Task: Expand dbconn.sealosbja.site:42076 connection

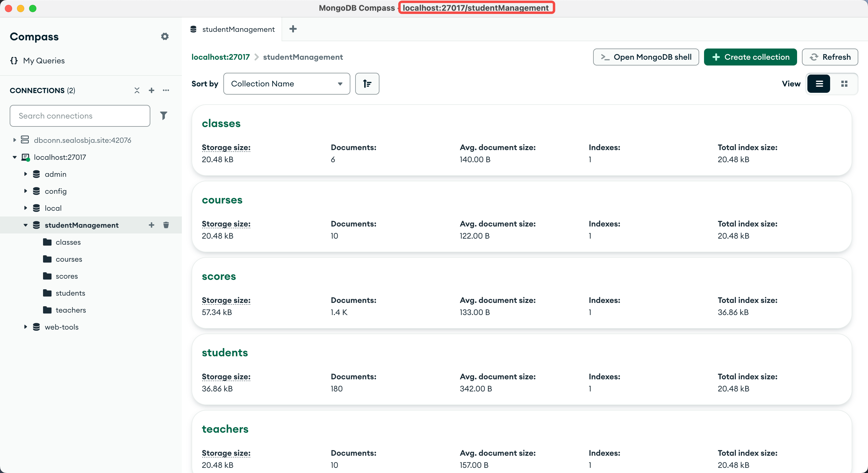Action: [x=15, y=140]
